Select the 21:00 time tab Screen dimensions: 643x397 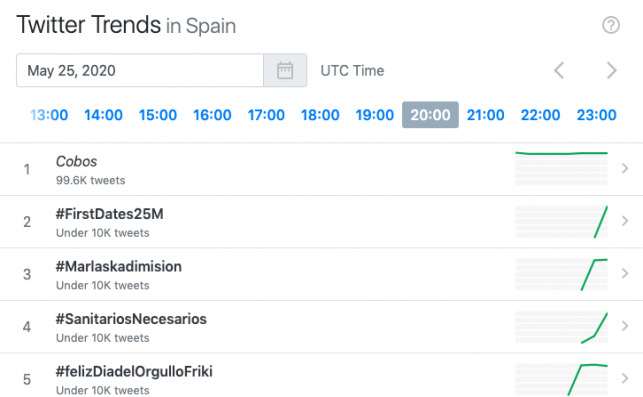click(486, 115)
